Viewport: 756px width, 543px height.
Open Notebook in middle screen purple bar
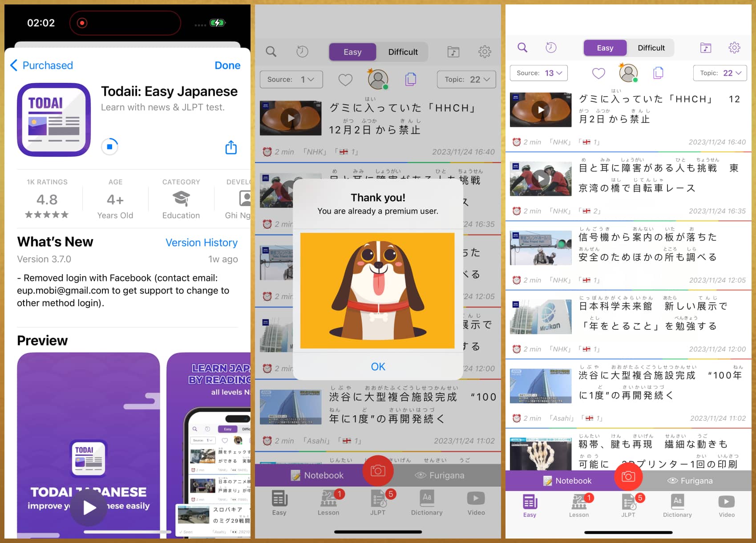[x=317, y=475]
